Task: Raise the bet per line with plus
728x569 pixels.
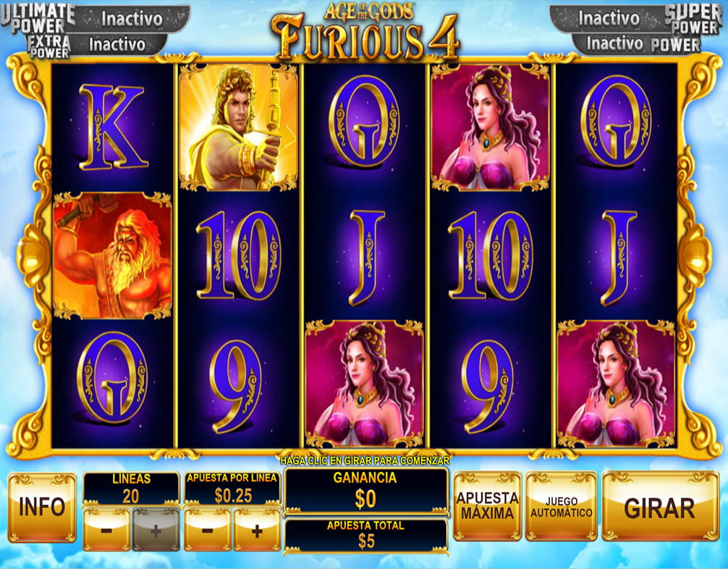Action: [x=257, y=529]
